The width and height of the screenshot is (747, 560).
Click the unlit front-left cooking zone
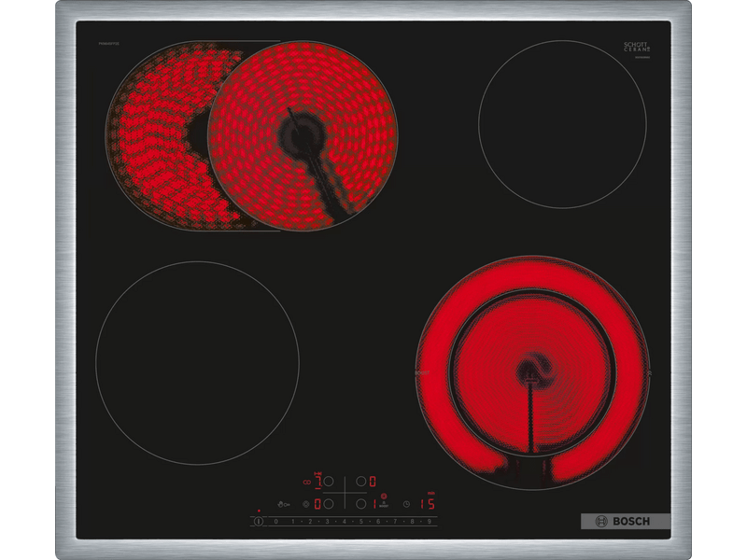(197, 362)
